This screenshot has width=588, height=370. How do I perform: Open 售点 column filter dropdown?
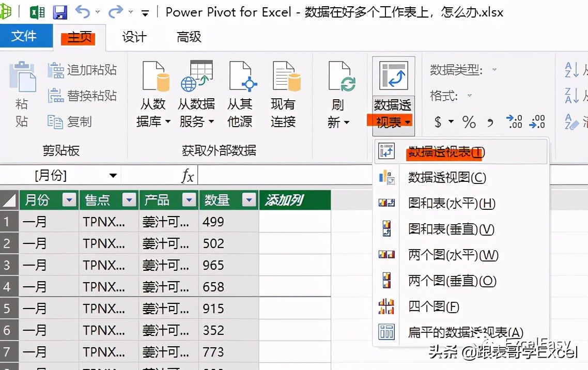(129, 200)
